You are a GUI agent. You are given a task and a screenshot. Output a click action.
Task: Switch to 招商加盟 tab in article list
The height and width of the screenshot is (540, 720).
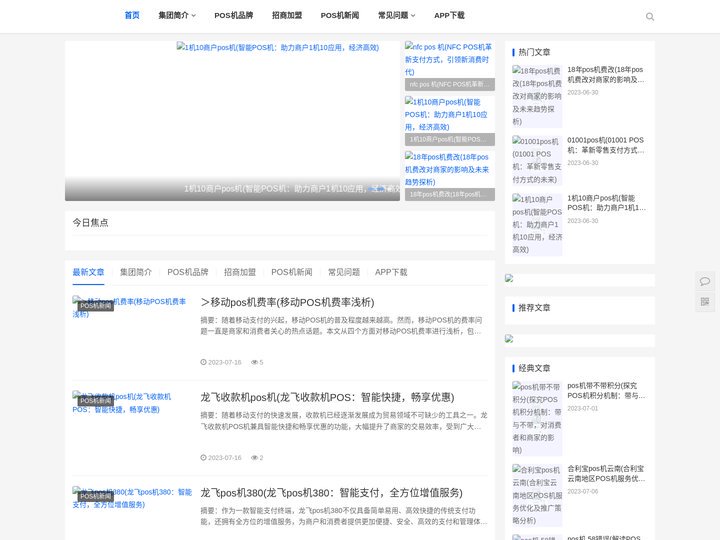(240, 272)
